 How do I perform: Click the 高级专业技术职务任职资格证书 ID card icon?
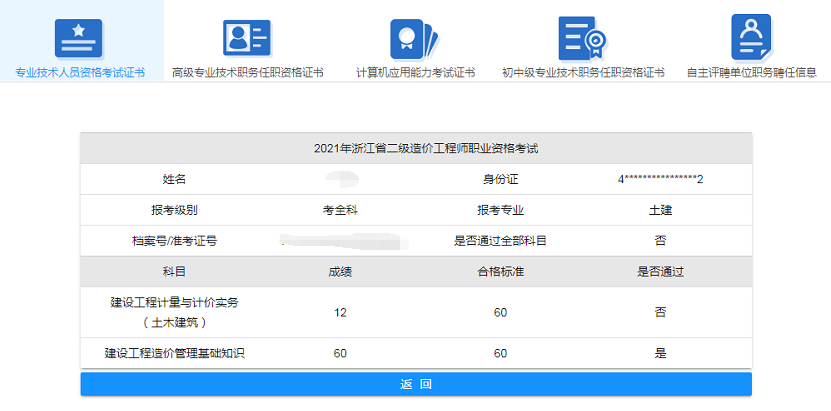click(x=247, y=38)
